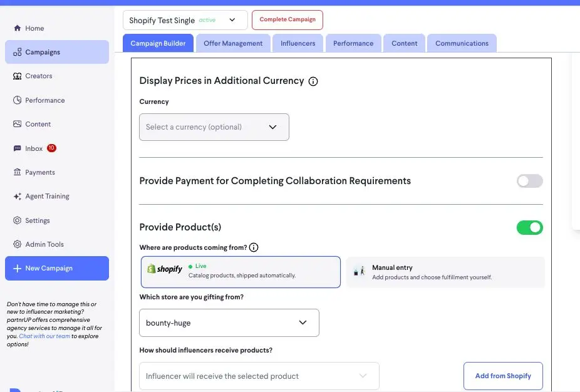The width and height of the screenshot is (580, 392).
Task: Click info icon beside products coming from
Action: point(254,247)
